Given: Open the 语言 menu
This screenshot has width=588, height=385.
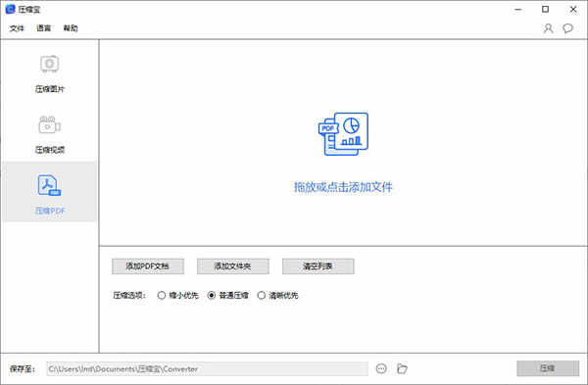Looking at the screenshot, I should (43, 28).
